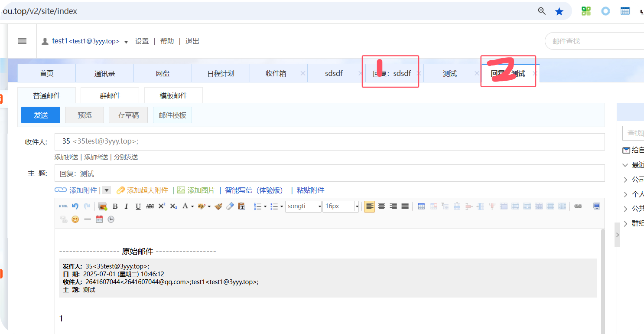Screen dimensions: 644x334
Task: Click the blue 发送 button
Action: [41, 115]
